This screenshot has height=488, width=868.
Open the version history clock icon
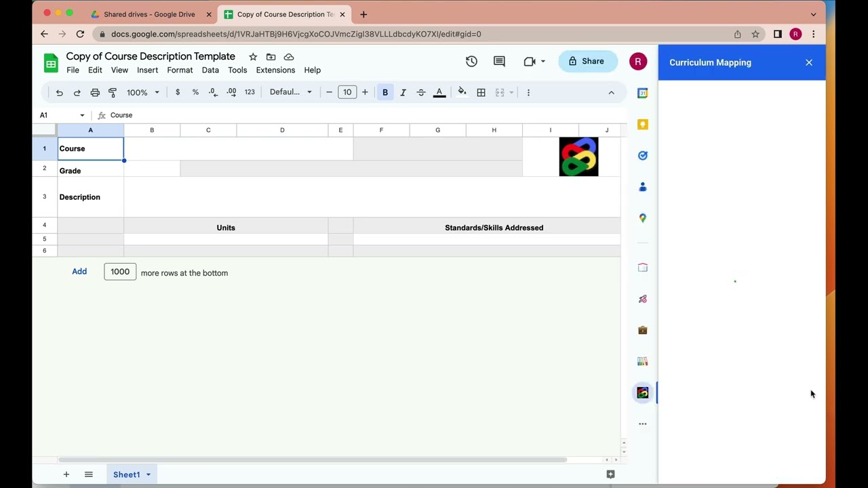[471, 62]
